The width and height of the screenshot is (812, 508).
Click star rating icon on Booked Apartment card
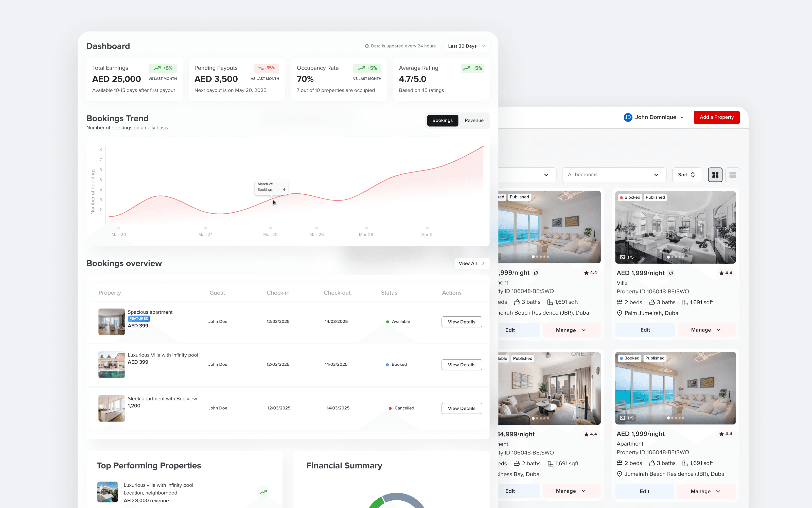coord(721,434)
